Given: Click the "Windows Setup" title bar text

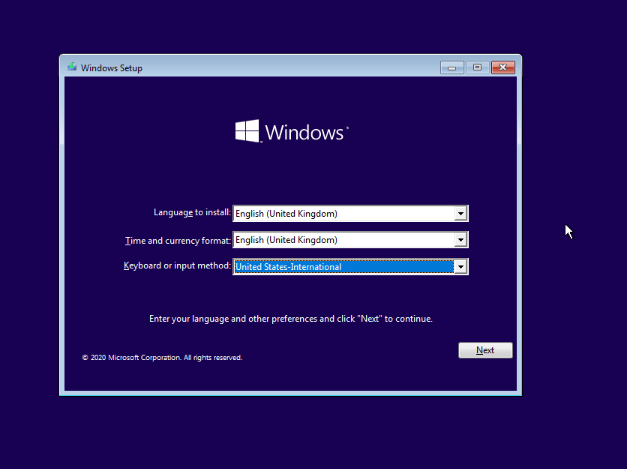Looking at the screenshot, I should tap(112, 68).
